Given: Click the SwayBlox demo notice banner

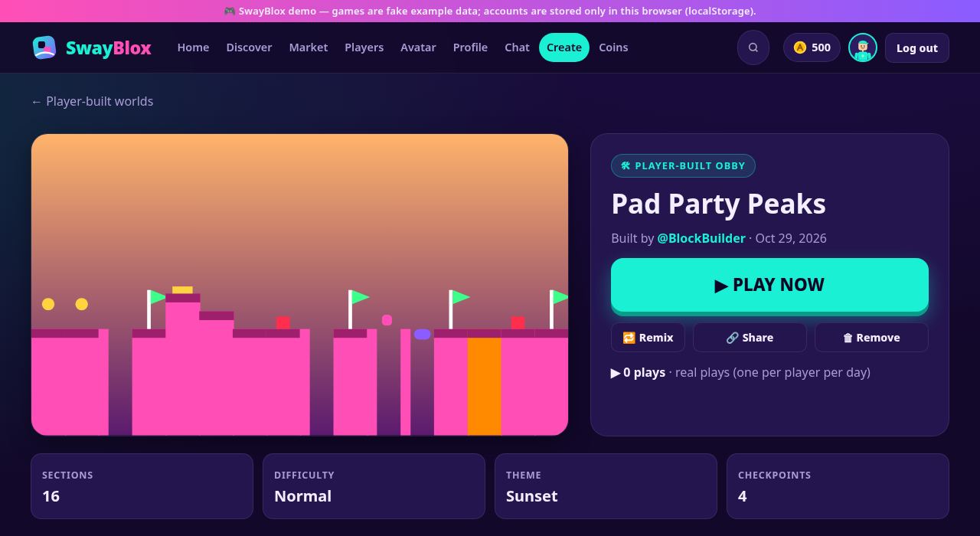Looking at the screenshot, I should point(490,11).
